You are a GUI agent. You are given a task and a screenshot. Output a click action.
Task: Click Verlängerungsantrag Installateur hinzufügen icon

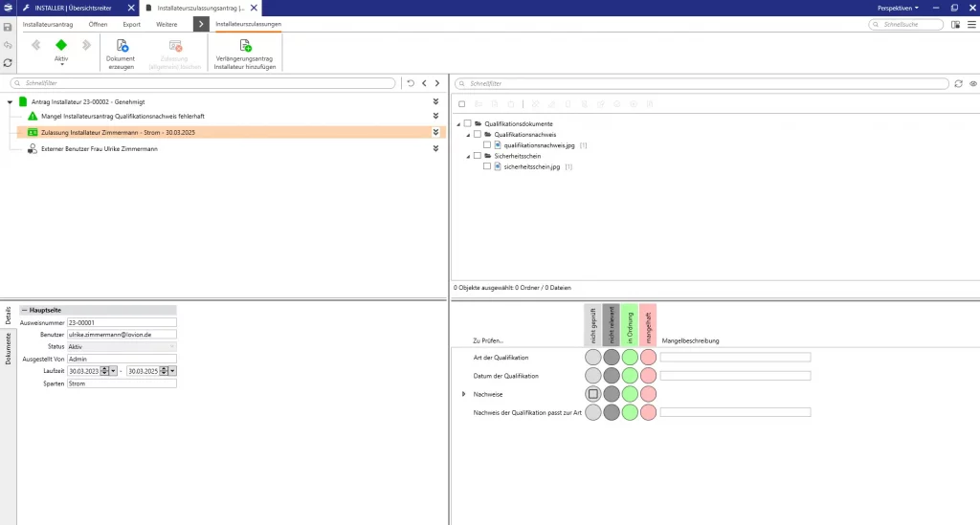point(245,46)
